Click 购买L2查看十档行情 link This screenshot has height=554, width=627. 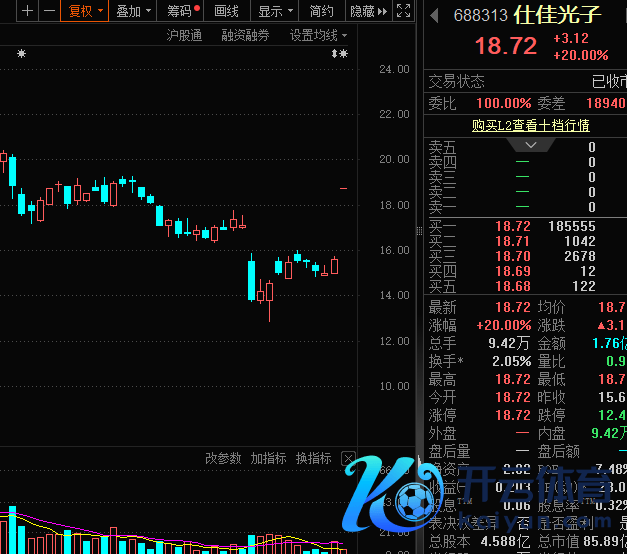point(530,126)
